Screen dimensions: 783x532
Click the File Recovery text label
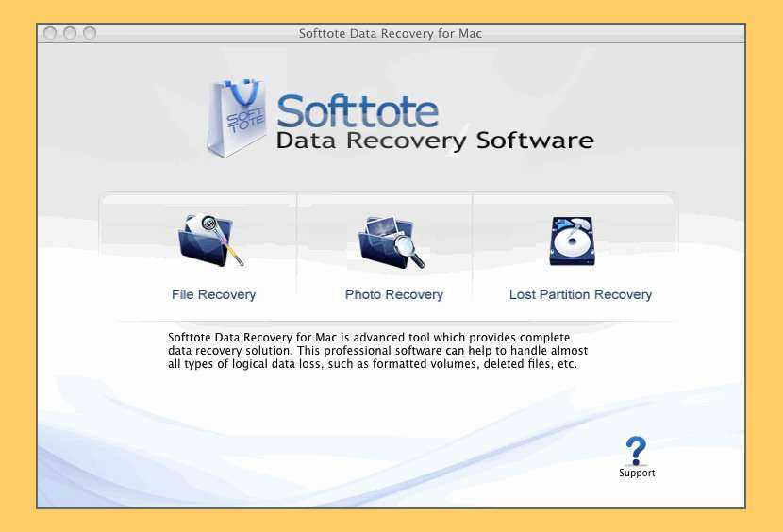213,294
